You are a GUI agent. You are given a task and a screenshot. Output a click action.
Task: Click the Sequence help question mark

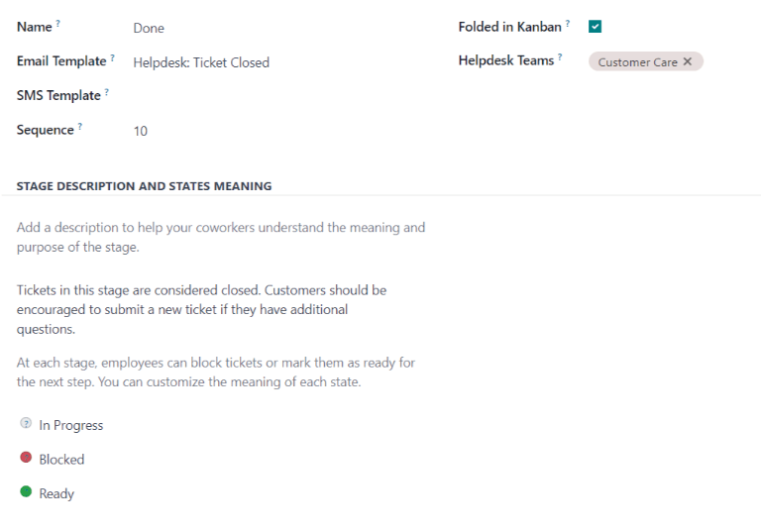80,126
